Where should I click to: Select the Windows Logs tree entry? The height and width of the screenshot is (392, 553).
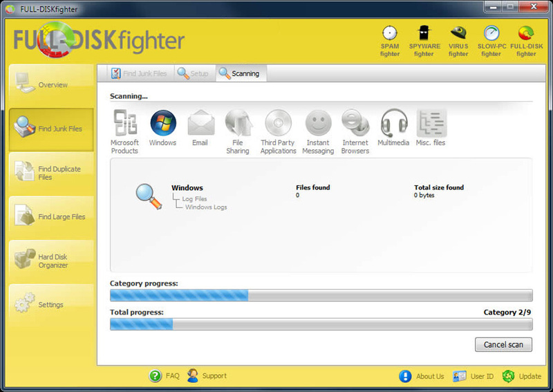pyautogui.click(x=206, y=207)
